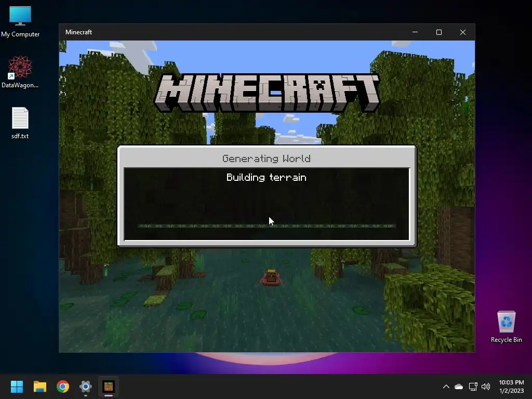The height and width of the screenshot is (399, 532).
Task: Open the My Computer desktop icon
Action: pyautogui.click(x=20, y=21)
